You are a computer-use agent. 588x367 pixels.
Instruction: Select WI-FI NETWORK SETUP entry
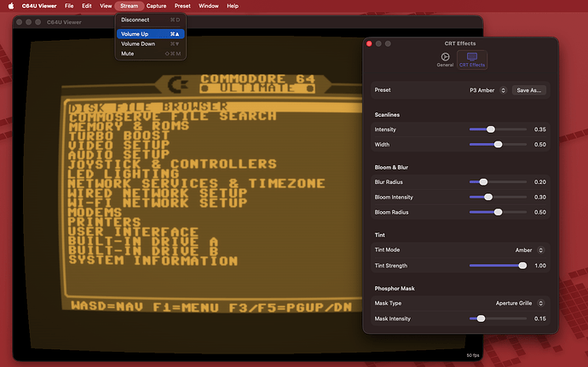(158, 203)
